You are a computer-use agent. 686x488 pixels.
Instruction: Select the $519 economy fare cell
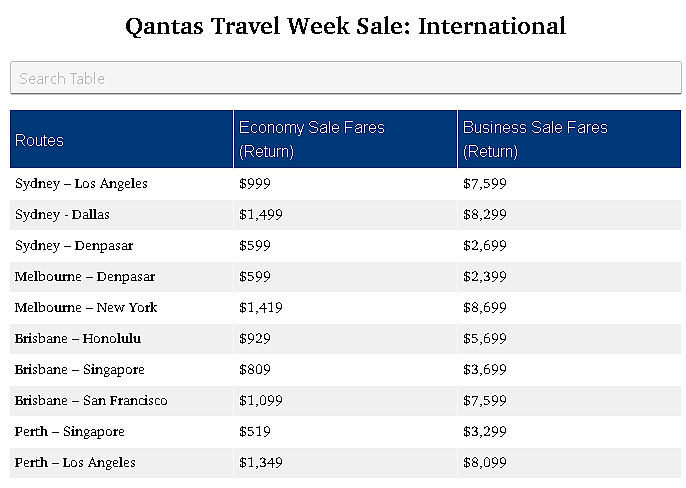346,432
